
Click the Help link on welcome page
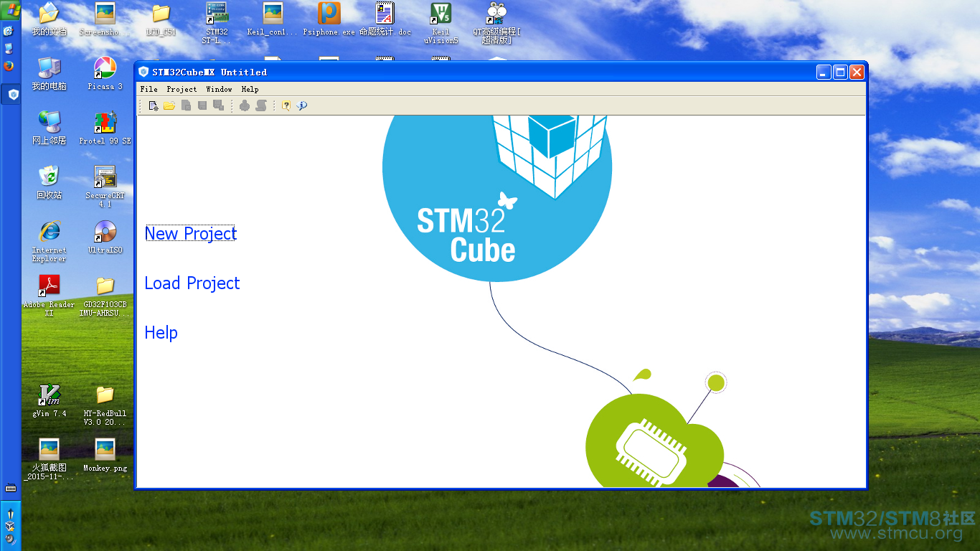161,332
